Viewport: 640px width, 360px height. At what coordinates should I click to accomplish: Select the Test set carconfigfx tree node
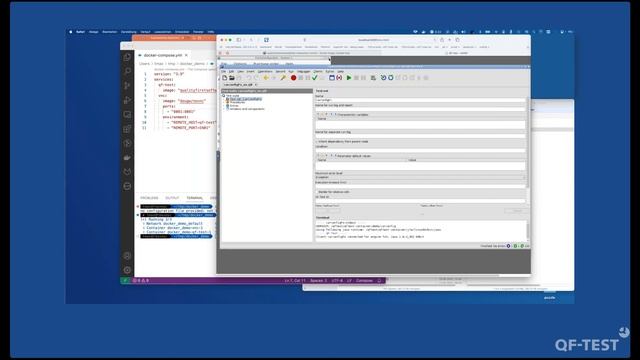[246, 99]
